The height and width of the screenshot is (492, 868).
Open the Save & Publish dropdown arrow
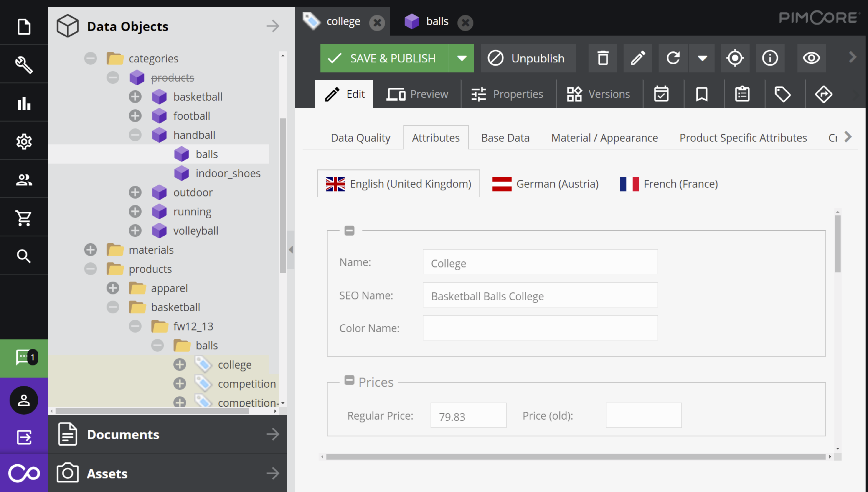(462, 58)
